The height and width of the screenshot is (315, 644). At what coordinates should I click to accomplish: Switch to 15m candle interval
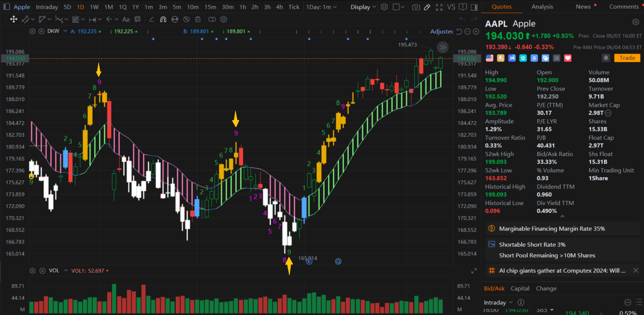[210, 7]
